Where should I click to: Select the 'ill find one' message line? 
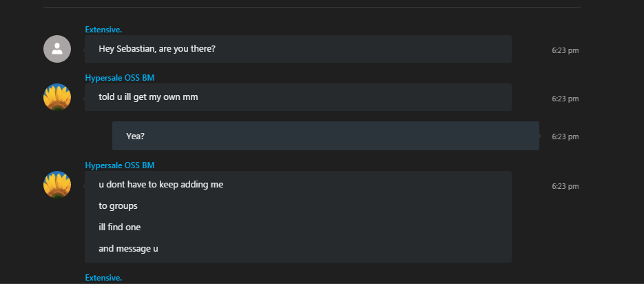coord(120,227)
